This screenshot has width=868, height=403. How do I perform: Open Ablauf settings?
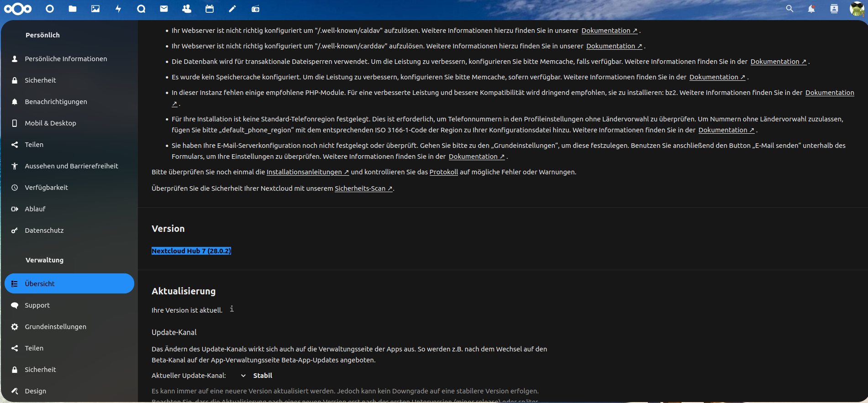click(x=69, y=209)
